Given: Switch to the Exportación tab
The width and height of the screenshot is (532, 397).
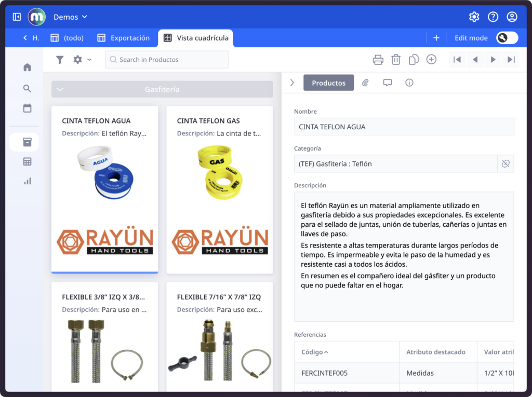Looking at the screenshot, I should 124,38.
